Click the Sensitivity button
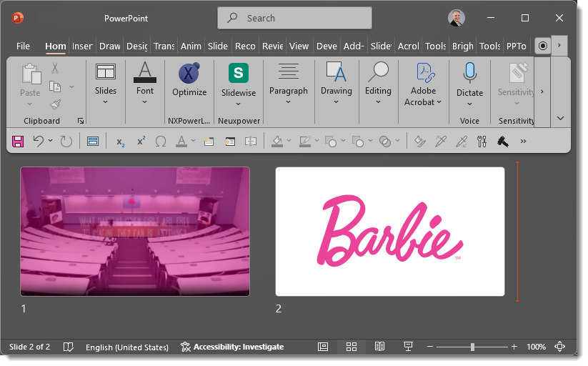 coord(516,84)
